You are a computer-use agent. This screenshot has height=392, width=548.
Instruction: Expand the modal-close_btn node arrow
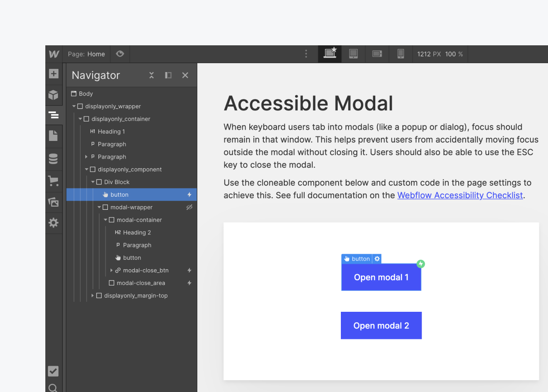click(x=112, y=271)
